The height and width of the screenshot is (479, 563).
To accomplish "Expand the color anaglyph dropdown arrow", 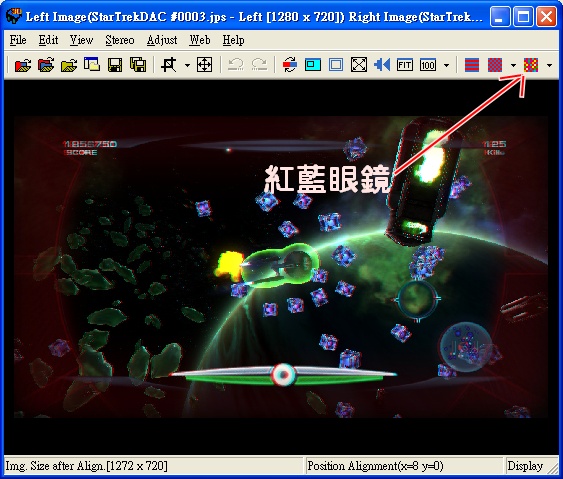I will [x=549, y=65].
